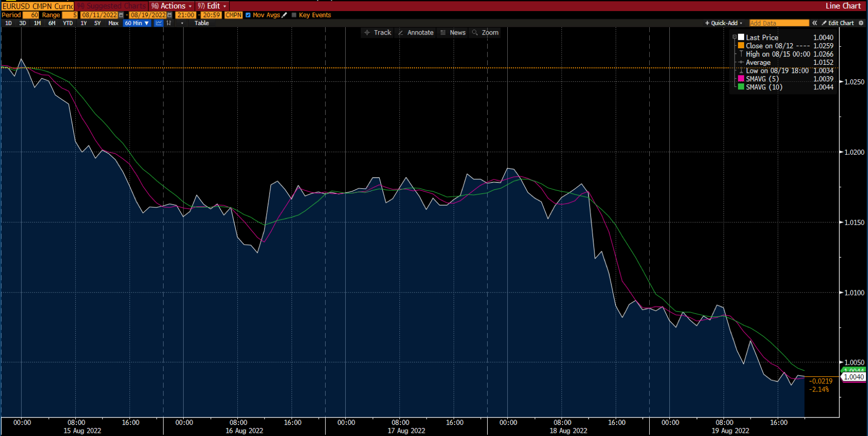This screenshot has width=868, height=436.
Task: Uncheck the Mov Avgs checkbox
Action: coord(248,15)
